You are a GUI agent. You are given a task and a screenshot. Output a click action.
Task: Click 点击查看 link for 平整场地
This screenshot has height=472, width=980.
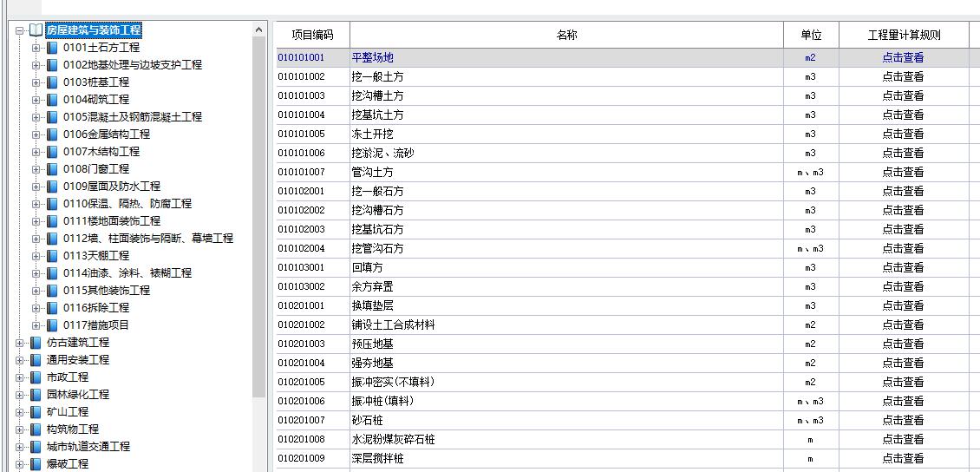[x=903, y=58]
